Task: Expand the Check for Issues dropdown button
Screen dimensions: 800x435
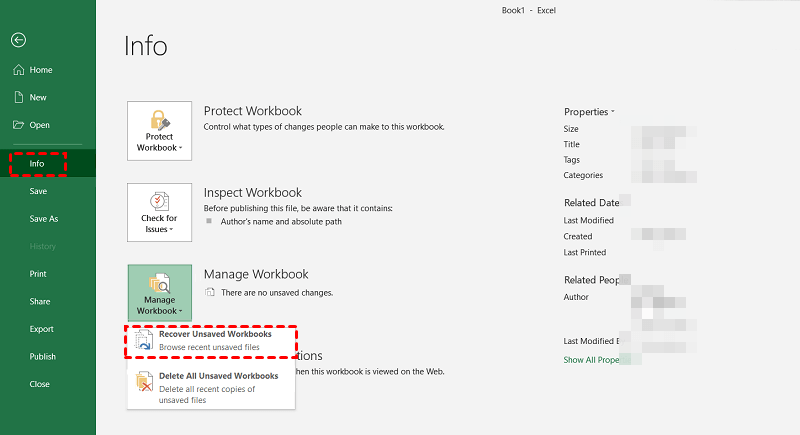Action: pos(159,213)
